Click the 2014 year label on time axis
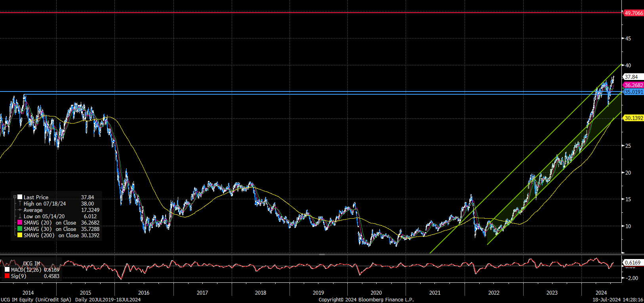The height and width of the screenshot is (303, 644). tap(28, 293)
